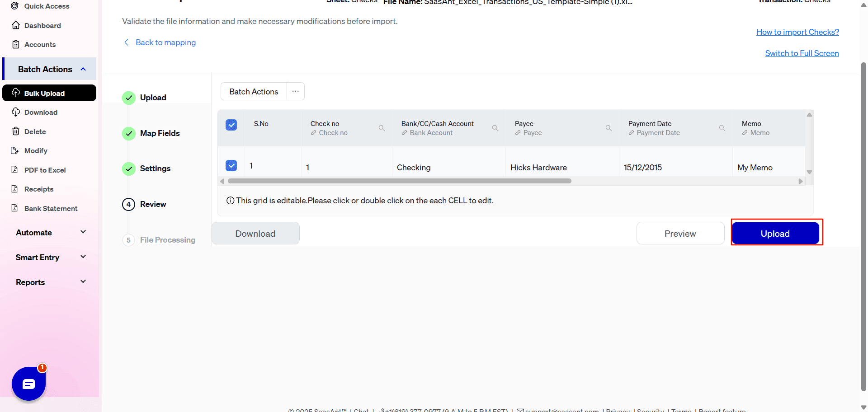Expand the Reports sidebar section

tap(83, 282)
